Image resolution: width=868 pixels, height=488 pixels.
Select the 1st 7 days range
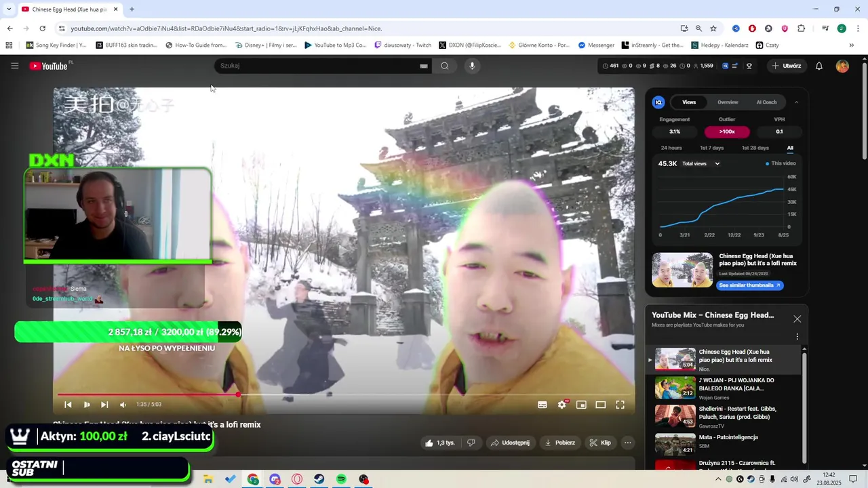(712, 148)
